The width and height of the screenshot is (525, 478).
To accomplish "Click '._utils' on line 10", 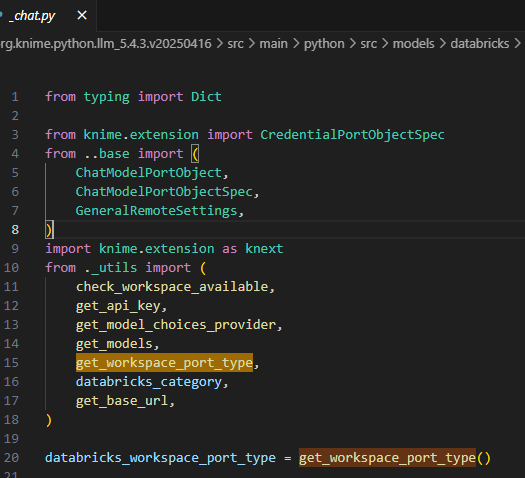I will click(110, 267).
